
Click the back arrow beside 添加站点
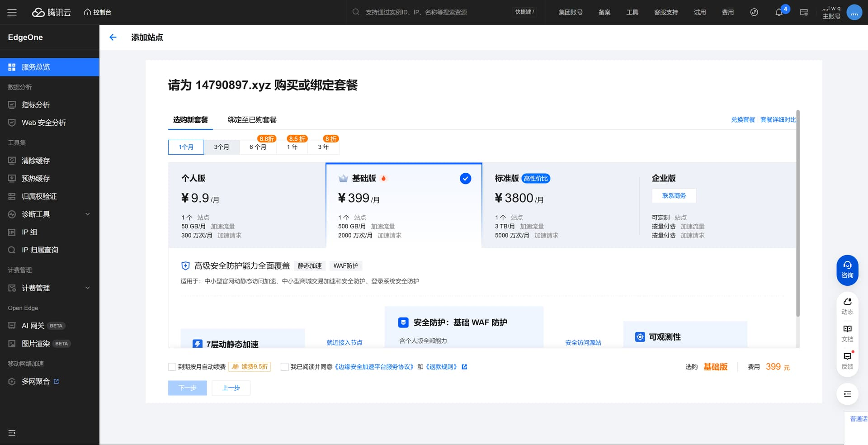click(x=113, y=38)
